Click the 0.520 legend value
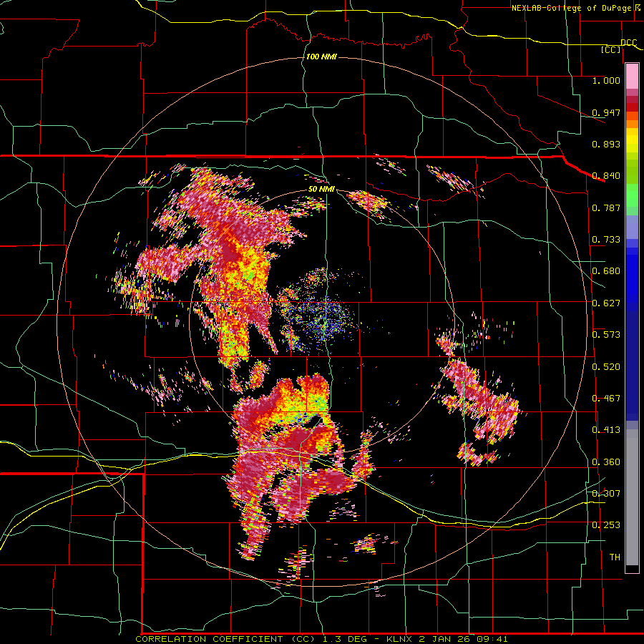Screen dimensions: 644x644 click(x=606, y=367)
